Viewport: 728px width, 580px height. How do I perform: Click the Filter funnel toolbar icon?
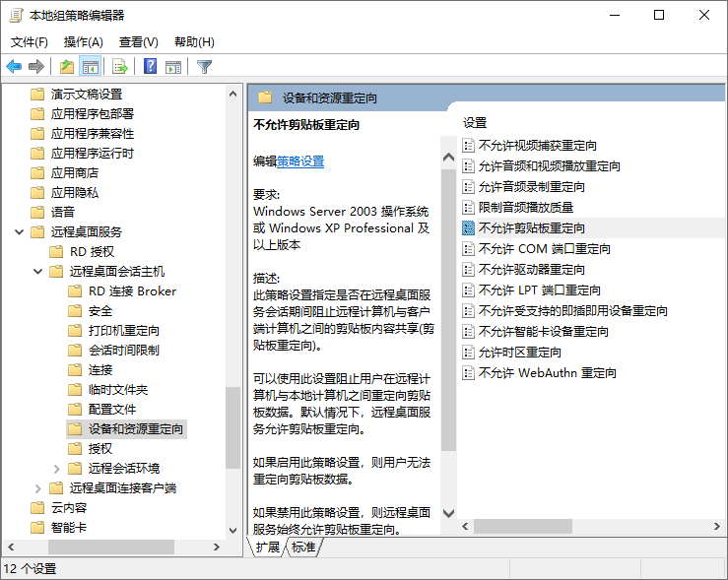click(x=204, y=67)
